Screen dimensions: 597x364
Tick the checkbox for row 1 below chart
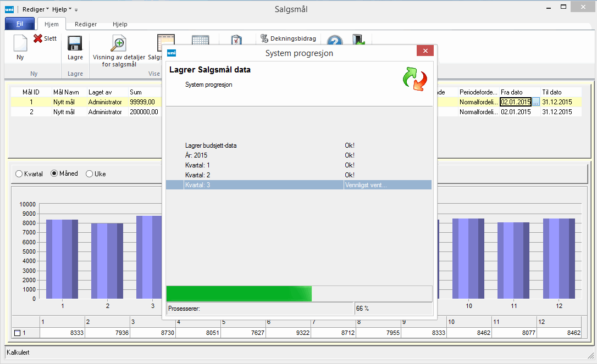pyautogui.click(x=17, y=333)
